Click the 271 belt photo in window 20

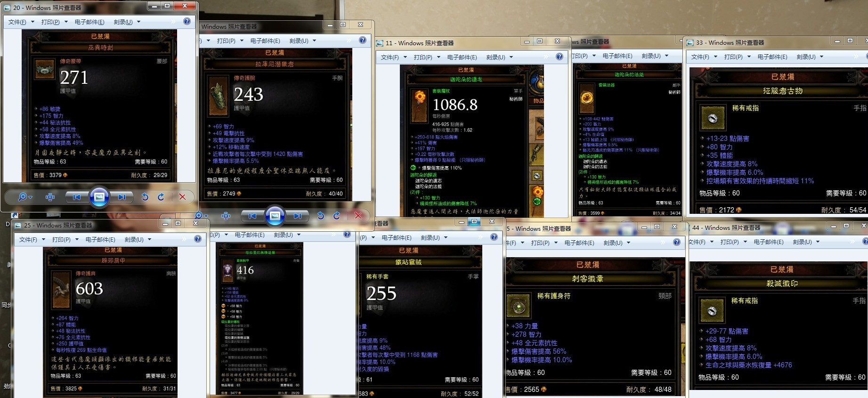point(99,106)
